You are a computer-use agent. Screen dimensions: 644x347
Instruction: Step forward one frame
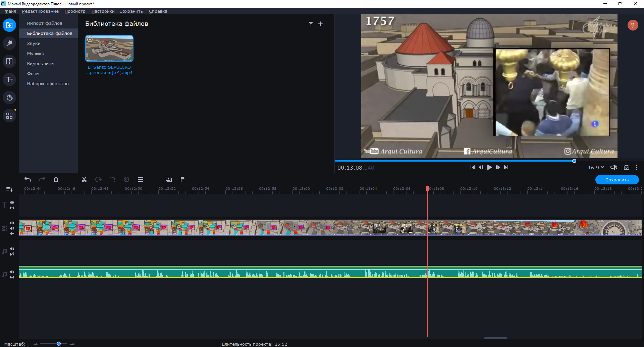[x=498, y=167]
